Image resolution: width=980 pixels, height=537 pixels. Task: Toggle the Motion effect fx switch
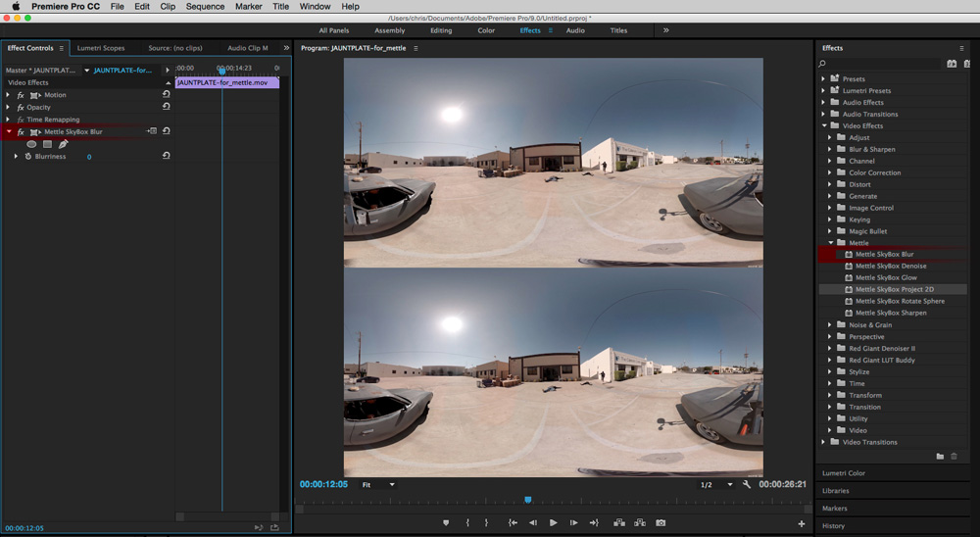(x=21, y=95)
